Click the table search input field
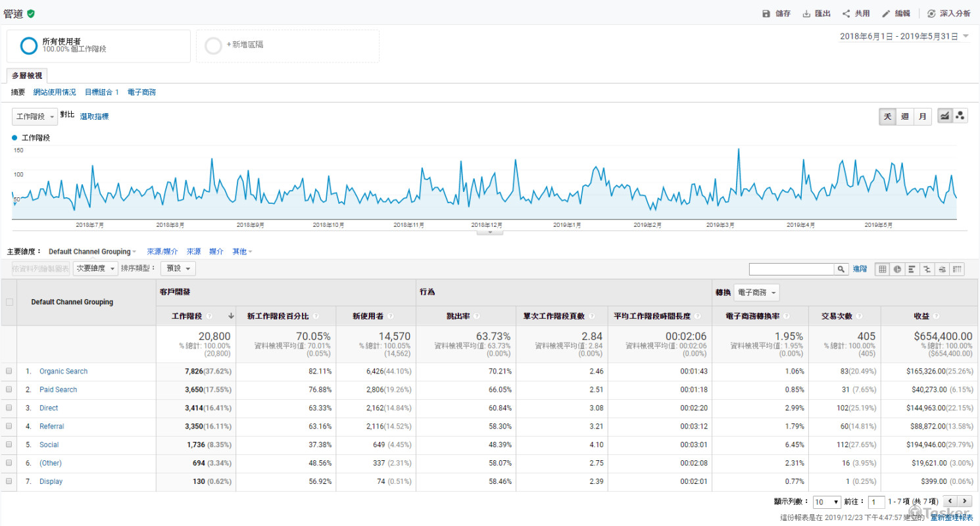The image size is (980, 526). (x=791, y=269)
